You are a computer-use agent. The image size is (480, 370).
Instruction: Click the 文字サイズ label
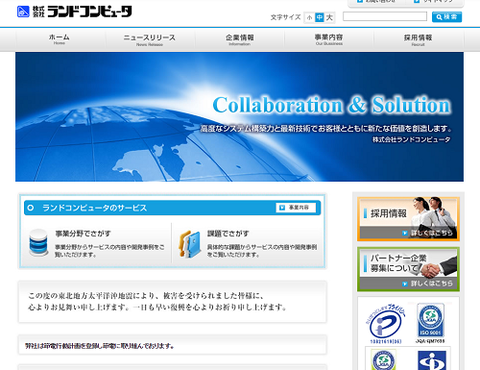tap(286, 17)
